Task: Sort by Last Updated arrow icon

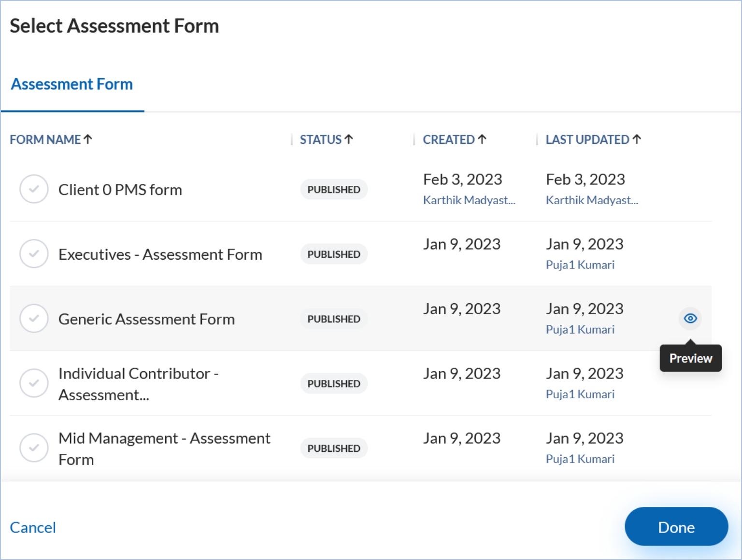Action: [x=637, y=140]
